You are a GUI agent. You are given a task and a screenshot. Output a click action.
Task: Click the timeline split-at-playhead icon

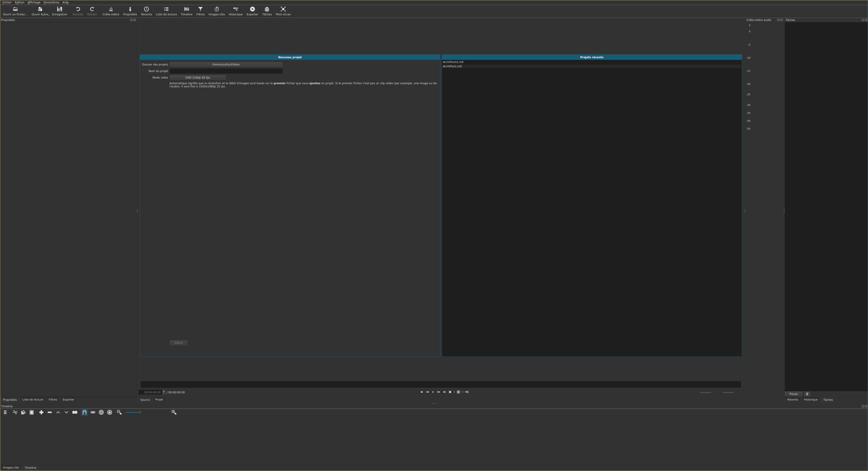75,413
